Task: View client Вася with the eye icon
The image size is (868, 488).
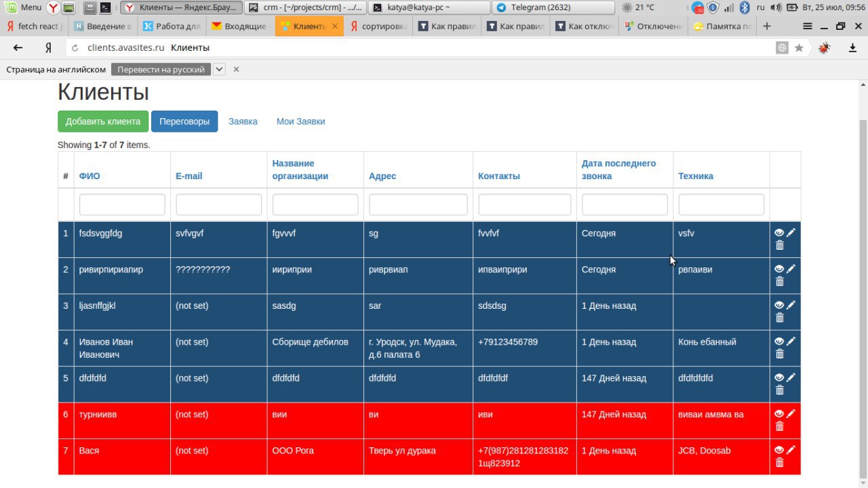Action: [779, 450]
